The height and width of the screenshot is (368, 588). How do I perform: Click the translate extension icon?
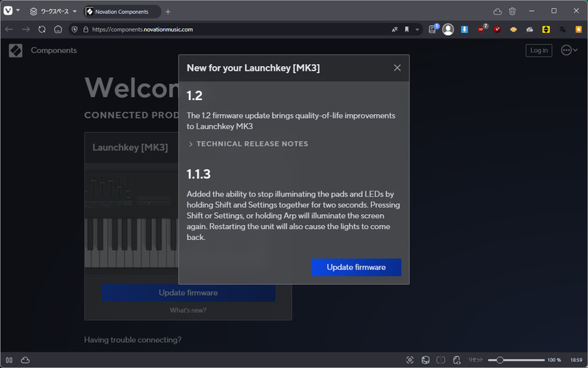pos(562,29)
